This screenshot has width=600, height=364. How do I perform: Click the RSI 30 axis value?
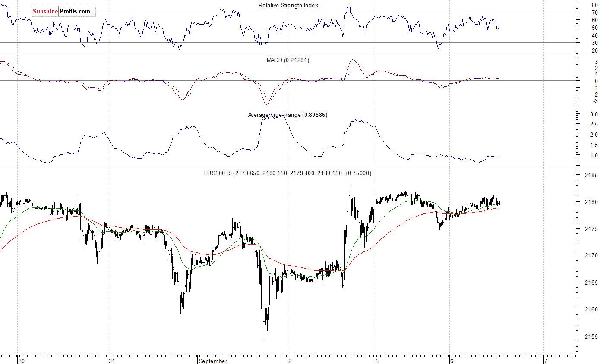click(595, 43)
